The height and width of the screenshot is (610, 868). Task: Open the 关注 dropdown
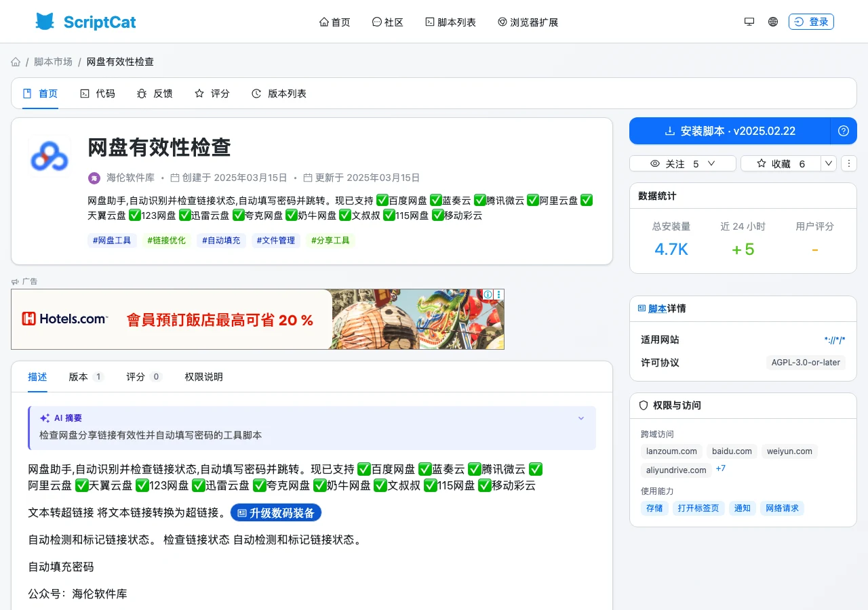pyautogui.click(x=683, y=163)
